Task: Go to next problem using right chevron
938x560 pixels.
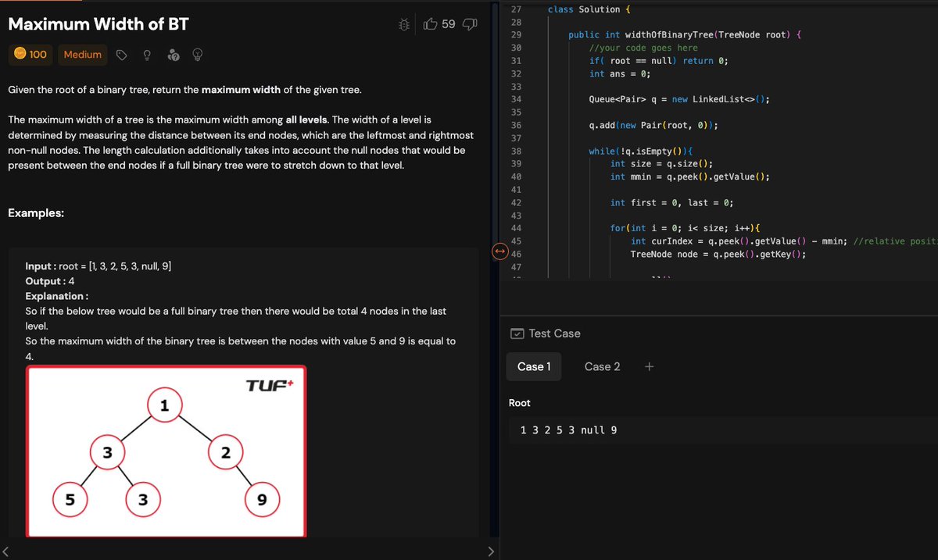Action: pyautogui.click(x=490, y=552)
